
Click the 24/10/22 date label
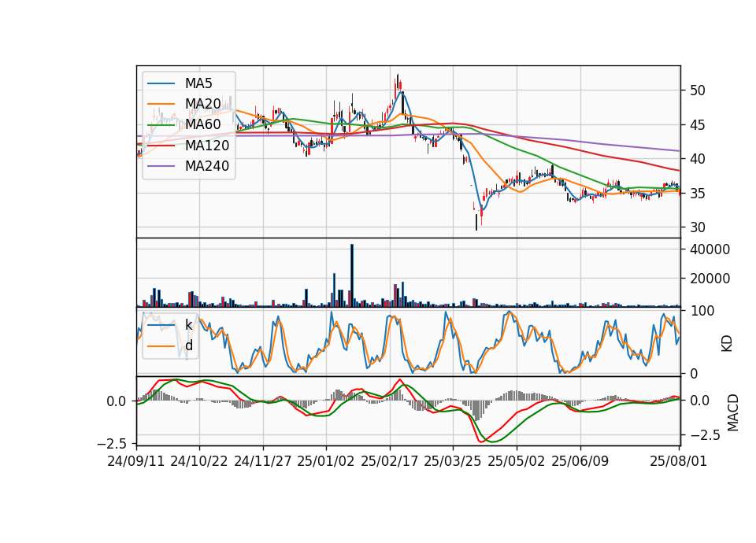199,461
